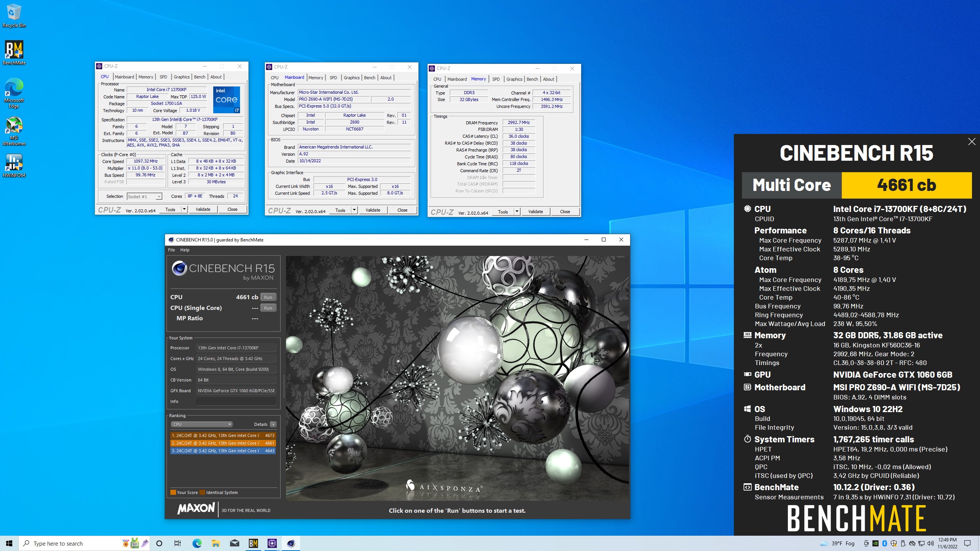The image size is (980, 551).
Task: Open the NVIDIA tray icon
Action: [875, 543]
